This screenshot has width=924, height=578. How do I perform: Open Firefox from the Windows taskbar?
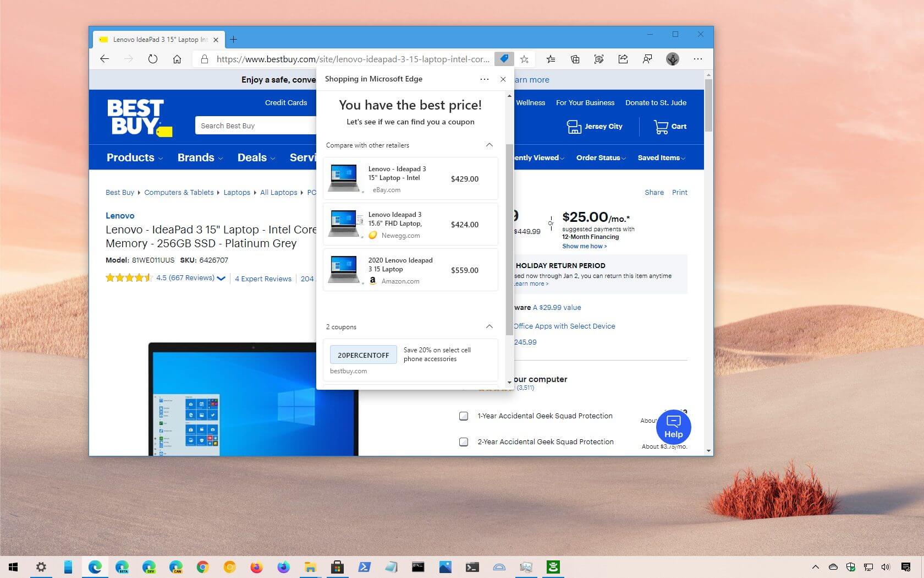[x=256, y=567]
